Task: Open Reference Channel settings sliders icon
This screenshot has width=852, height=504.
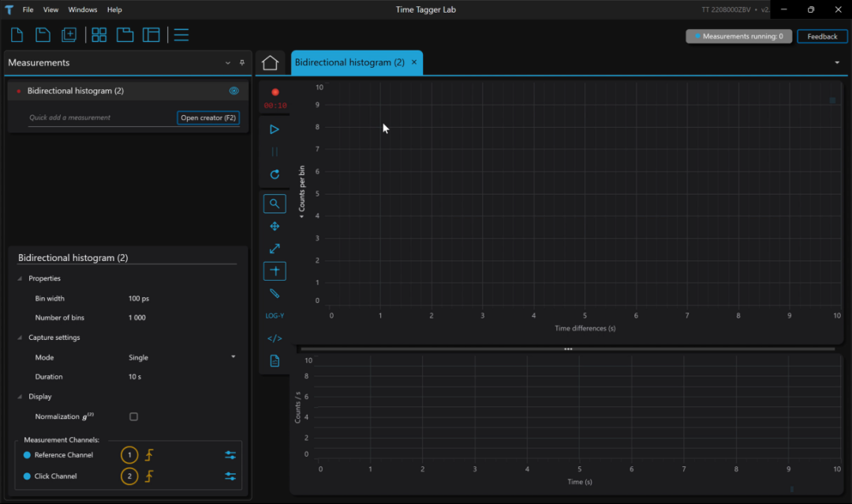Action: coord(230,455)
